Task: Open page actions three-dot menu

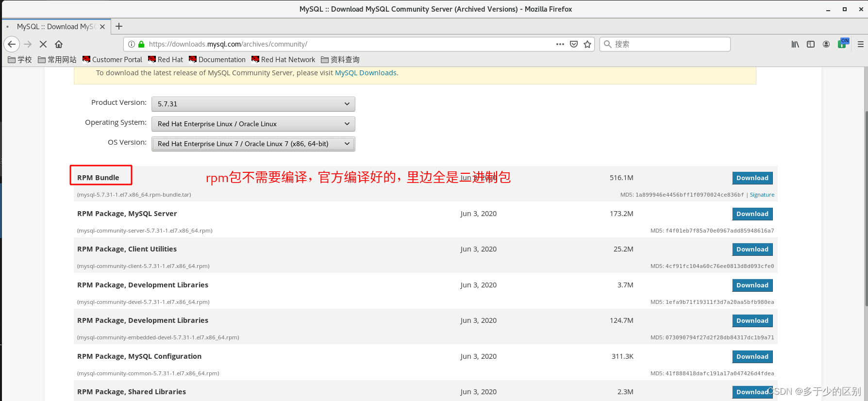Action: pos(560,44)
